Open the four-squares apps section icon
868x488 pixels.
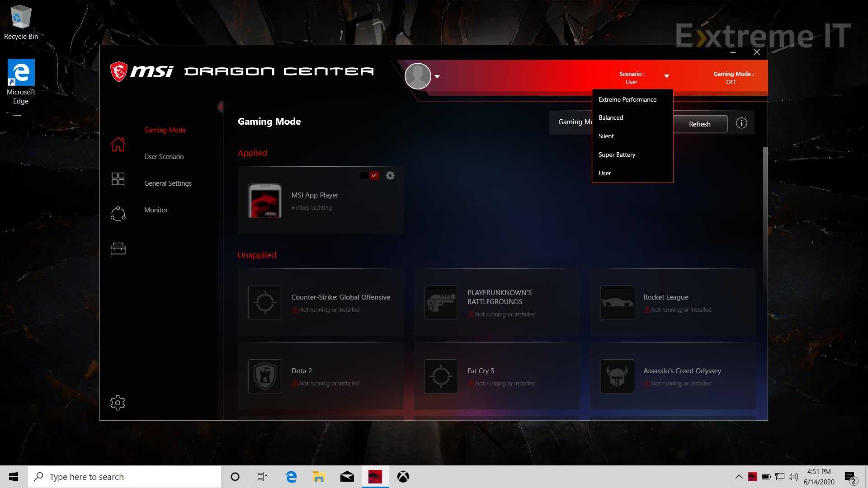118,179
